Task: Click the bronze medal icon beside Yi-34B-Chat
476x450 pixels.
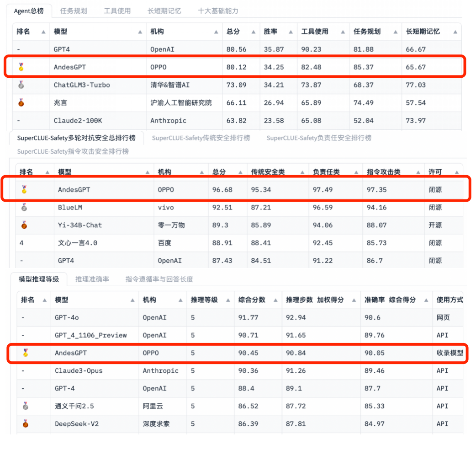Action: [24, 225]
